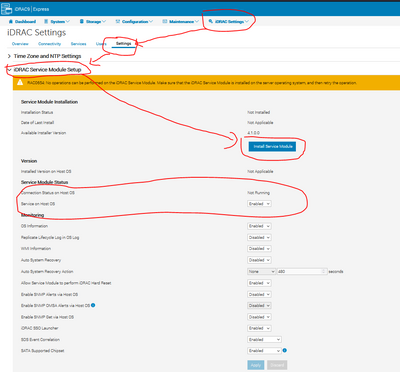
Task: Open the iDRAC Settings menu
Action: (229, 21)
